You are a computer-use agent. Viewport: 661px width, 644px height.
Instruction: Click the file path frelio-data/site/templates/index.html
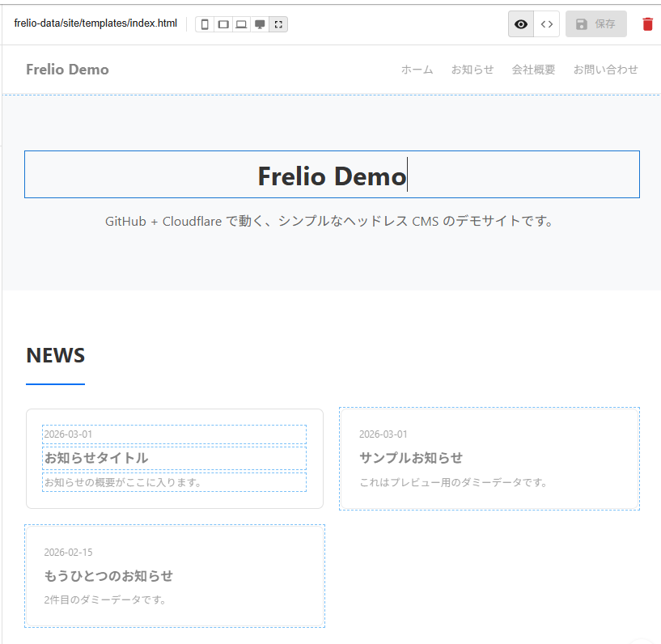tap(95, 23)
